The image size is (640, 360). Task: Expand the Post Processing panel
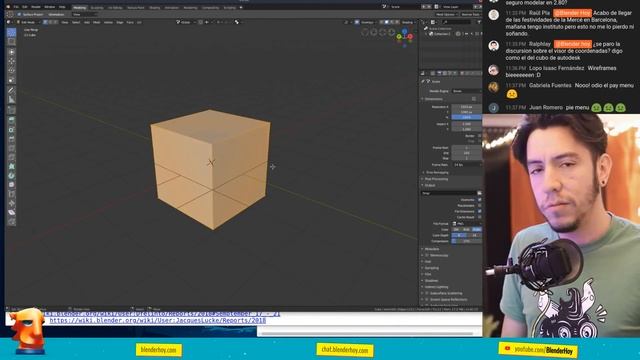click(436, 179)
